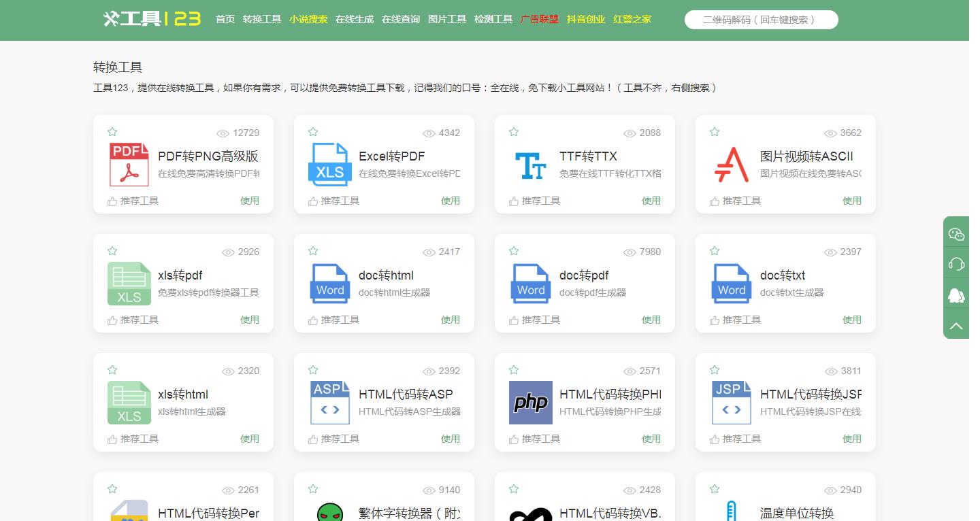Click the red A icon for 图片视频转ASCII

(732, 165)
